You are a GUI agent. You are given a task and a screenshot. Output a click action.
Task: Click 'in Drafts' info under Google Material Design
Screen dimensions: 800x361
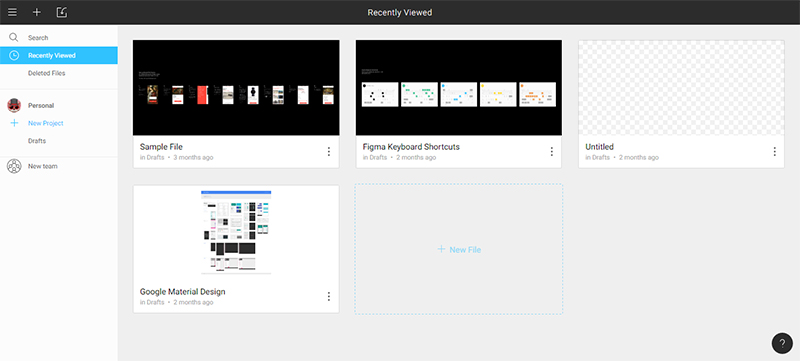(152, 302)
